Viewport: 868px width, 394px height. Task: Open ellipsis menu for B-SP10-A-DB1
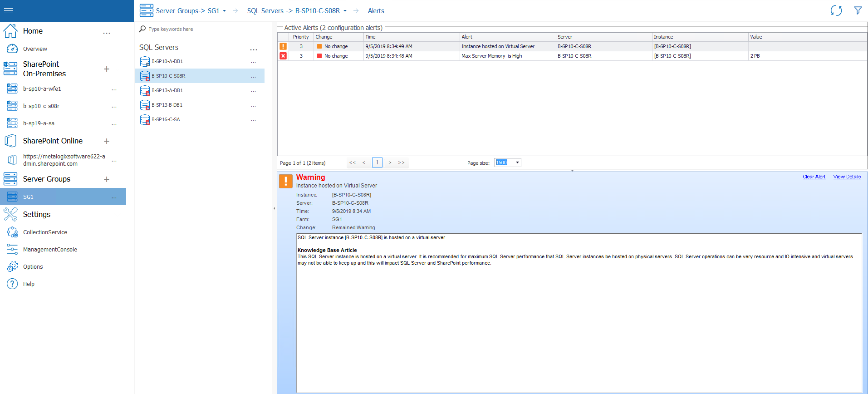point(253,62)
